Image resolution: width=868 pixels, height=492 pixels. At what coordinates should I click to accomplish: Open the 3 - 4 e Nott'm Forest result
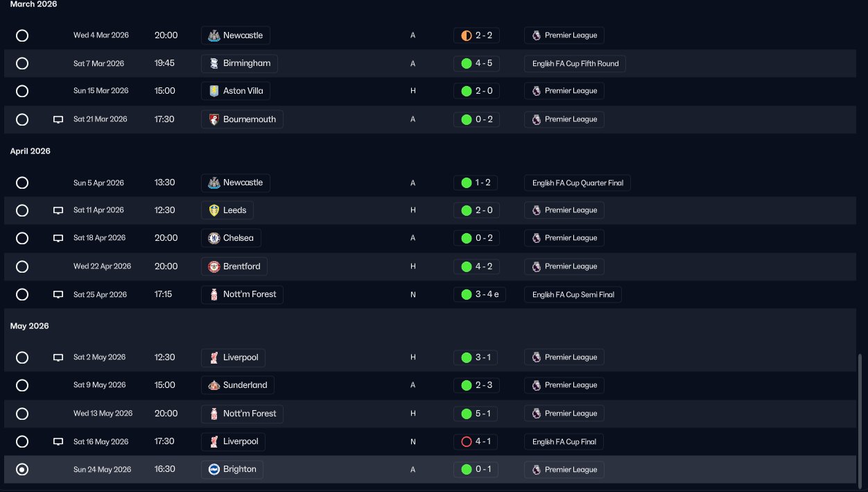480,294
